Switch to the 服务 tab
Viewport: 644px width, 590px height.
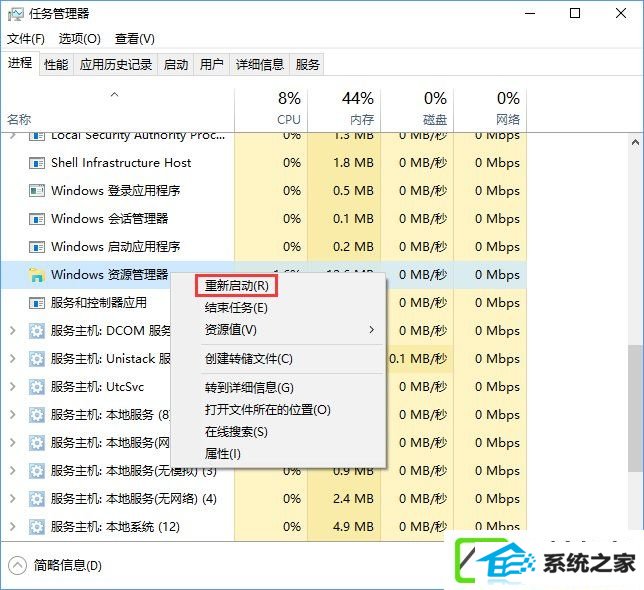coord(307,64)
